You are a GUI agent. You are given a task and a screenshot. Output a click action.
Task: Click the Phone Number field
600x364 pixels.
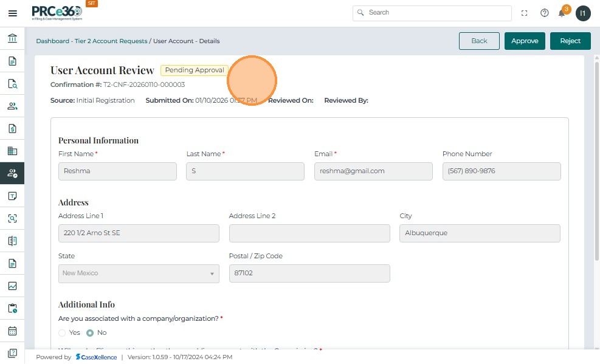coord(502,171)
